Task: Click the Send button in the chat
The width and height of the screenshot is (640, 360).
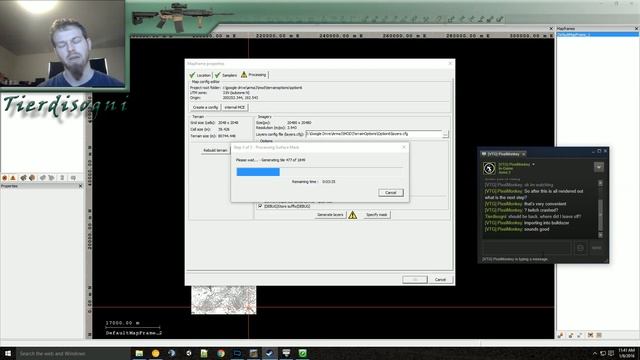Action: coord(596,248)
